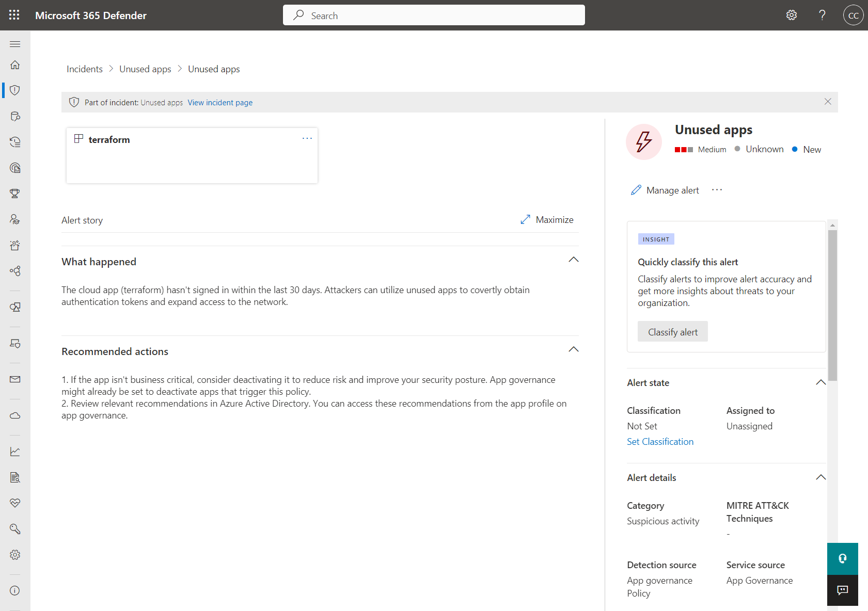
Task: Open Assets devices icon in sidebar
Action: pos(15,307)
